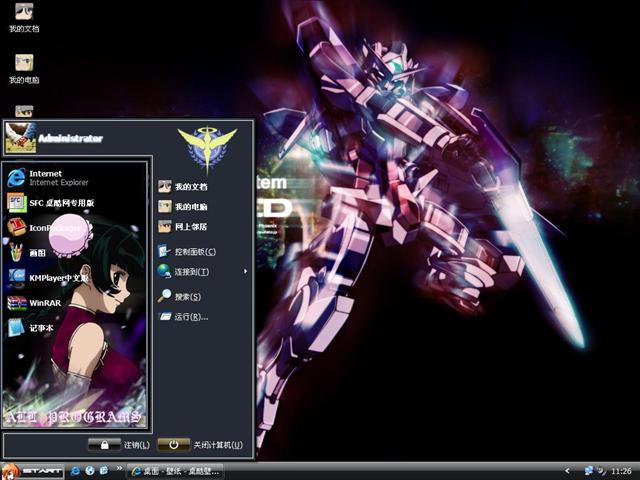Click the network tray icon
Image resolution: width=640 pixels, height=480 pixels.
(589, 471)
